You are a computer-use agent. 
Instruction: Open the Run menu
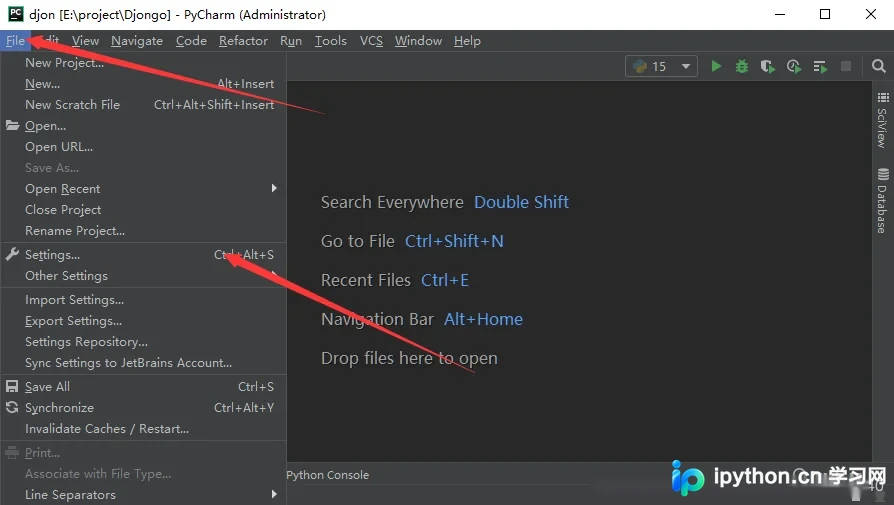tap(291, 40)
